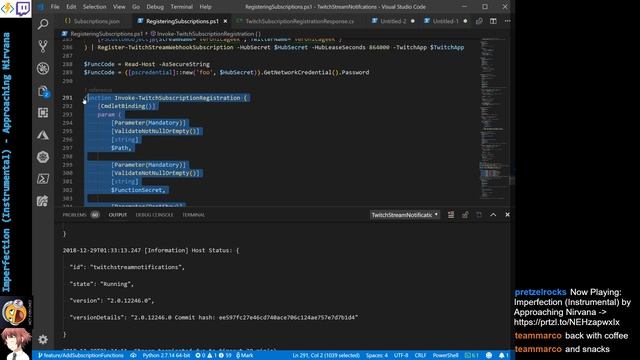The width and height of the screenshot is (640, 360).
Task: Open the TwitchSubscriptionRegistrationResponse.cs tab
Action: pyautogui.click(x=299, y=21)
